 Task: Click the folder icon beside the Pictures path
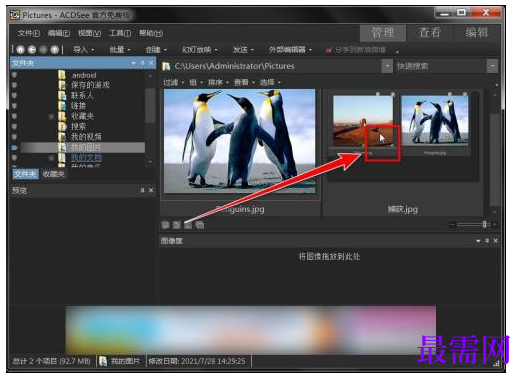166,66
